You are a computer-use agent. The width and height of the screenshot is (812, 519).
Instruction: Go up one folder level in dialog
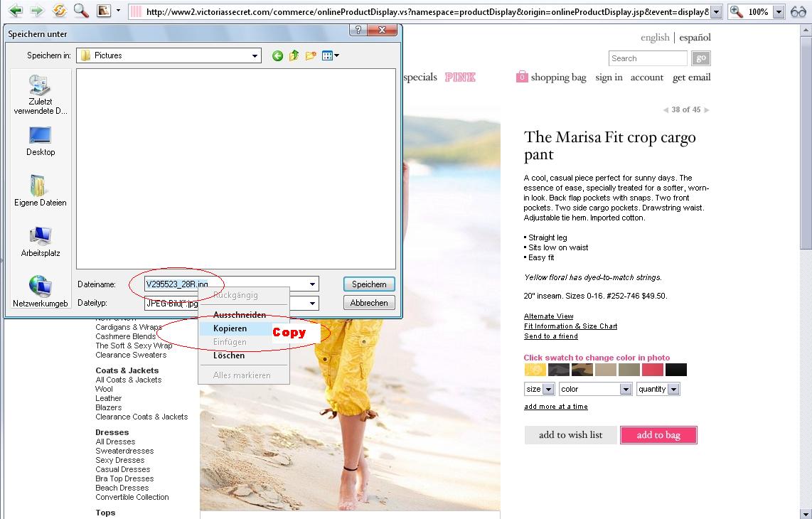(294, 55)
